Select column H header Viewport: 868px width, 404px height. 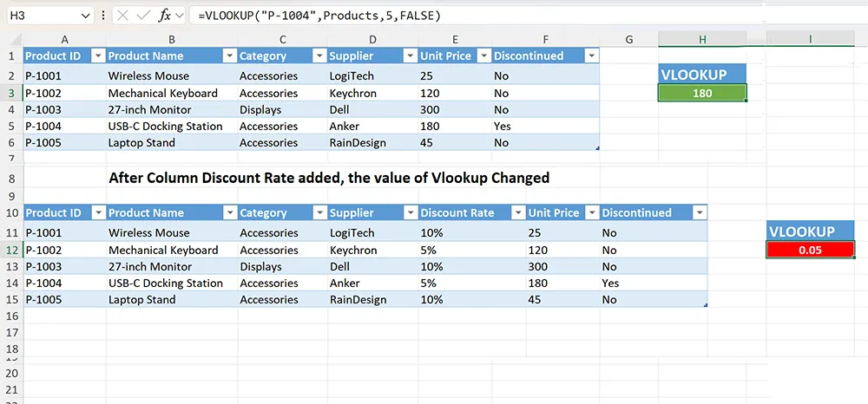[702, 38]
